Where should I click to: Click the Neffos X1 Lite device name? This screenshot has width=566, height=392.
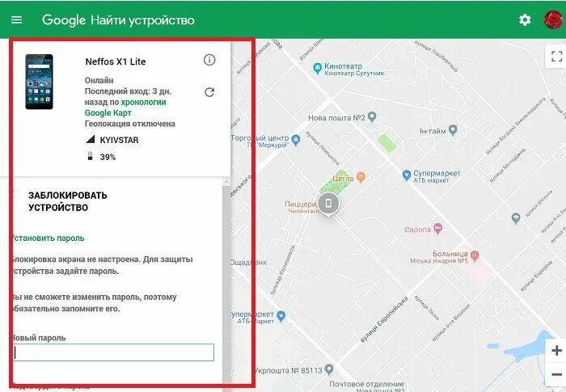pyautogui.click(x=116, y=61)
